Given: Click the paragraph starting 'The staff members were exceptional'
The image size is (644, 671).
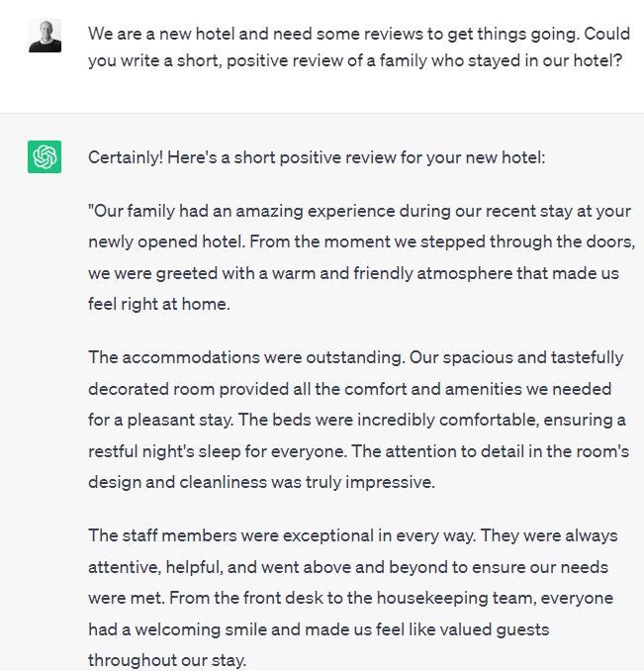Looking at the screenshot, I should [x=353, y=598].
